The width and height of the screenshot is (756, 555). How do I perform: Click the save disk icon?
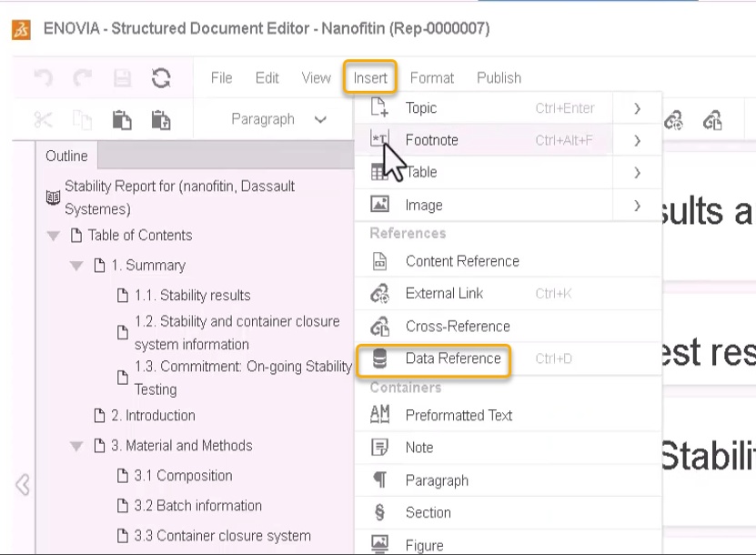[122, 78]
